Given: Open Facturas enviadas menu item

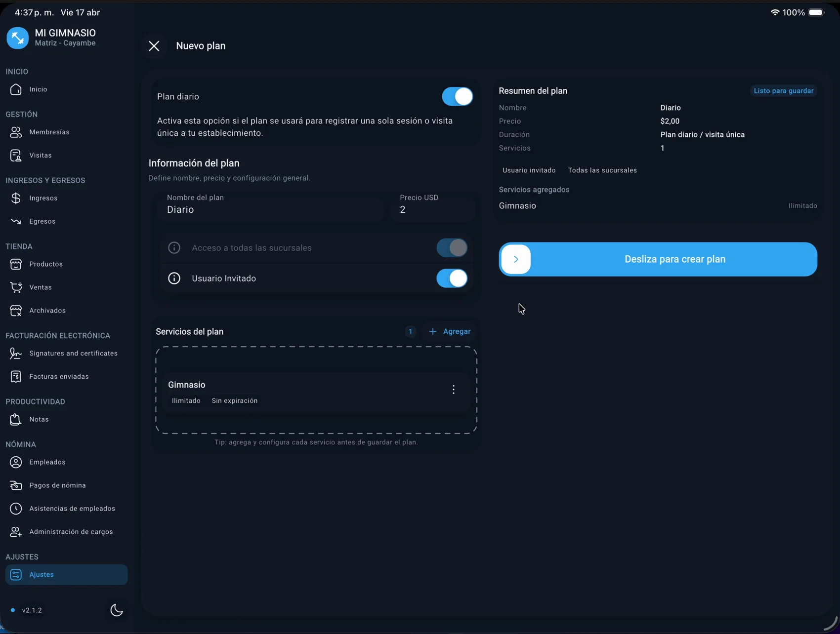Looking at the screenshot, I should (x=59, y=377).
